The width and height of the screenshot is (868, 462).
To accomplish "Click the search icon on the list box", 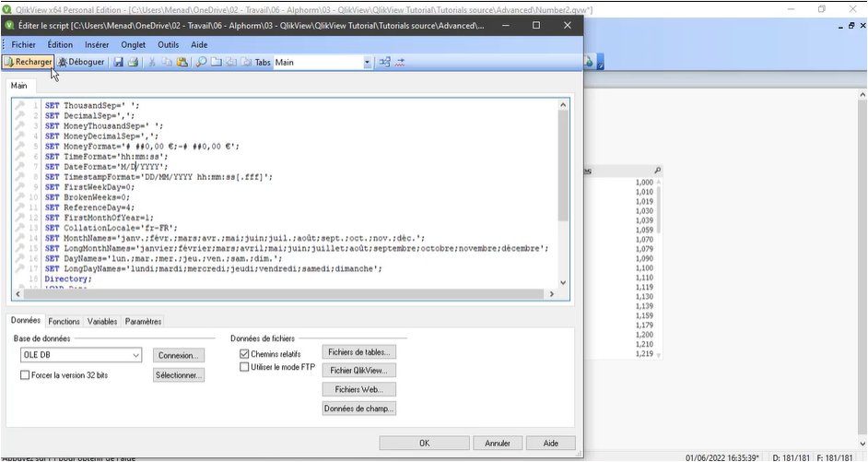I will coord(657,171).
